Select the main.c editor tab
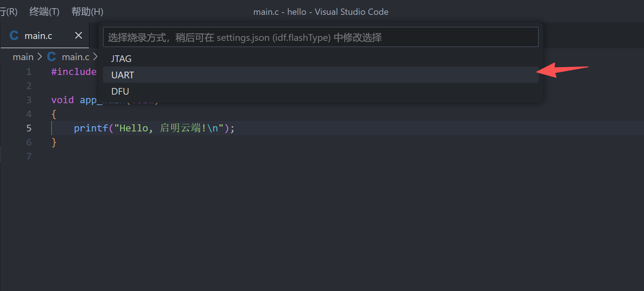 [x=45, y=36]
